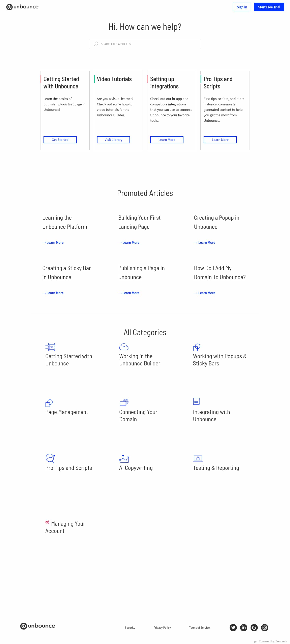Open the Page Management category
290x644 pixels.
point(66,412)
